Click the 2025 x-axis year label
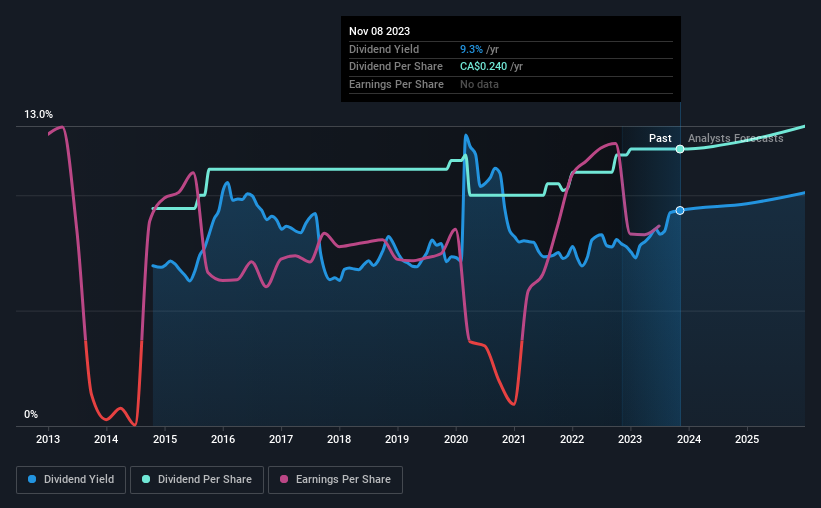Screen dimensions: 821x508 747,439
